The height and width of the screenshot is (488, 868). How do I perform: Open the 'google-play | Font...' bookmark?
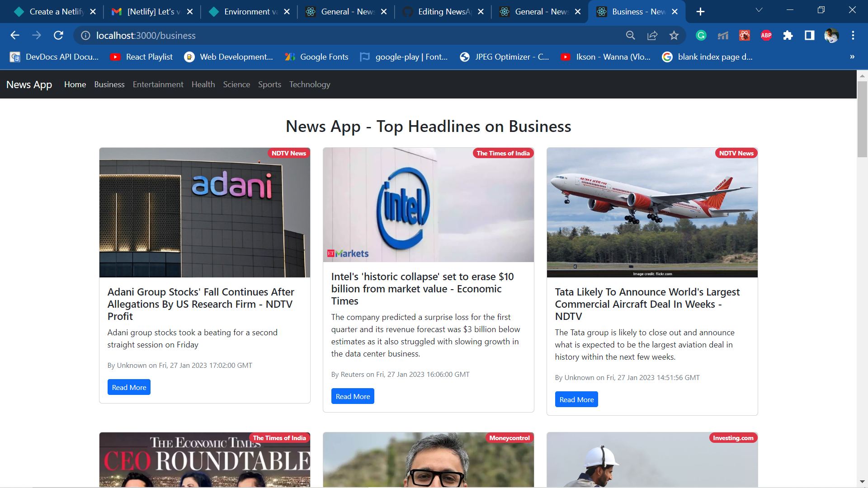404,57
